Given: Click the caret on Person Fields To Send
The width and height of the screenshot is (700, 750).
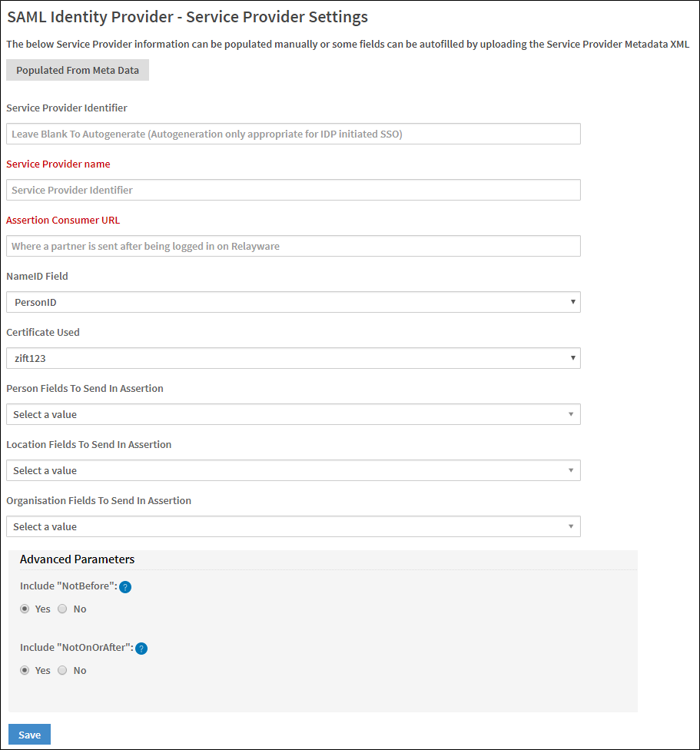Looking at the screenshot, I should (572, 414).
